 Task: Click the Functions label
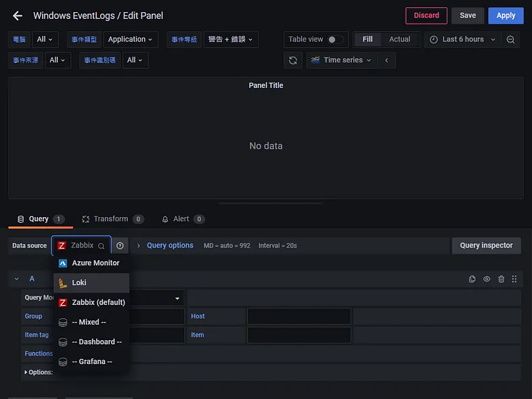coord(39,354)
